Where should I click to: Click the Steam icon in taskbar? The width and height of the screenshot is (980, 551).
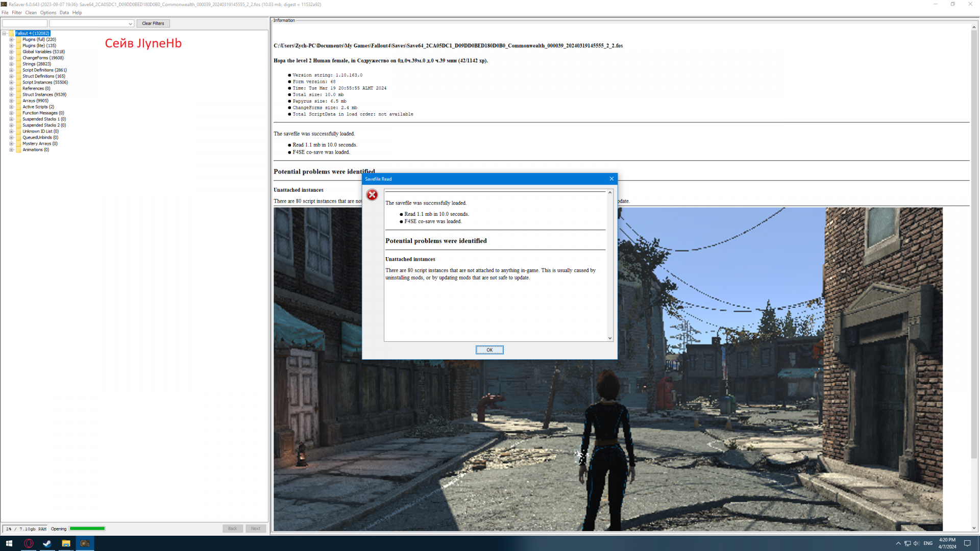tap(47, 543)
